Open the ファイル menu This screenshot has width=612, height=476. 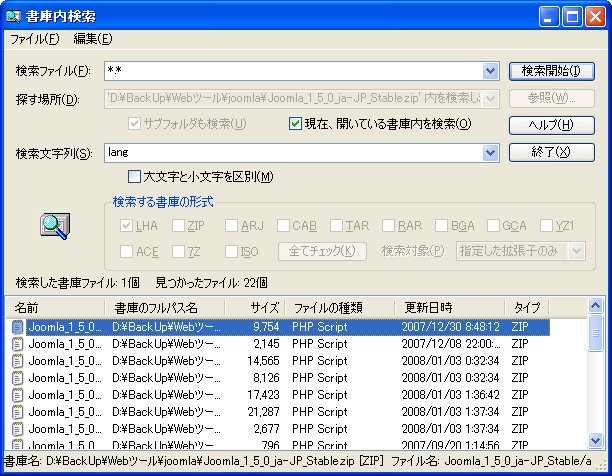pos(35,39)
